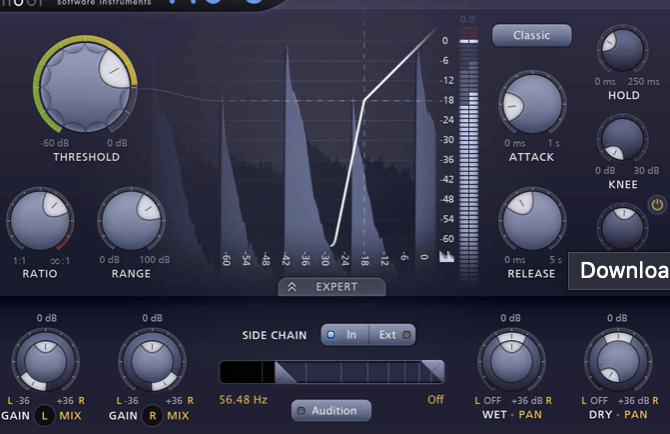Click the RANGE label

[131, 274]
